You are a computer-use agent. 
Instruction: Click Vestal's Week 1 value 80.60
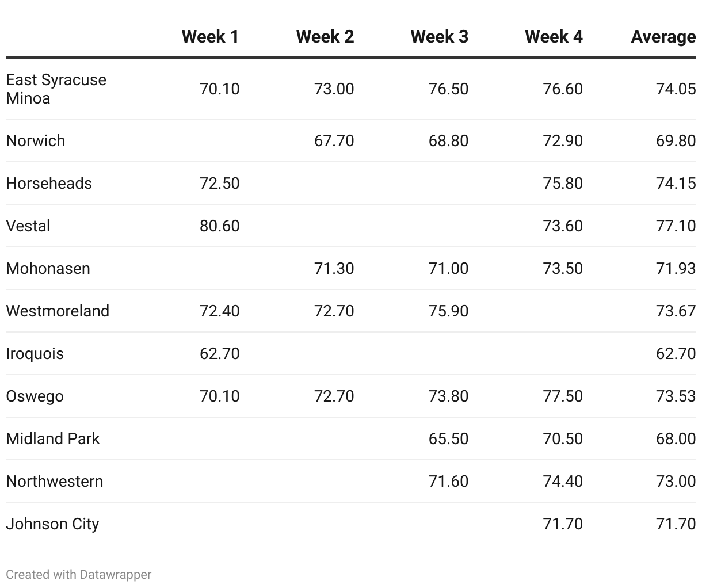click(220, 226)
